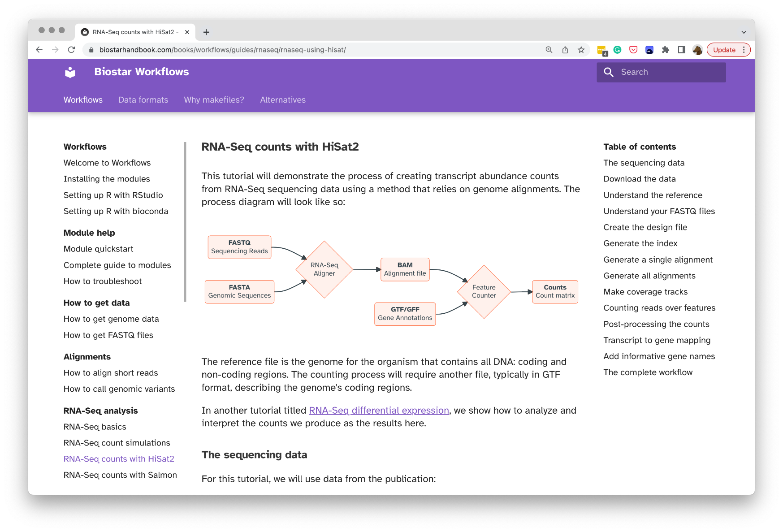Switch to the Data formats tab
Image resolution: width=783 pixels, height=532 pixels.
point(143,100)
